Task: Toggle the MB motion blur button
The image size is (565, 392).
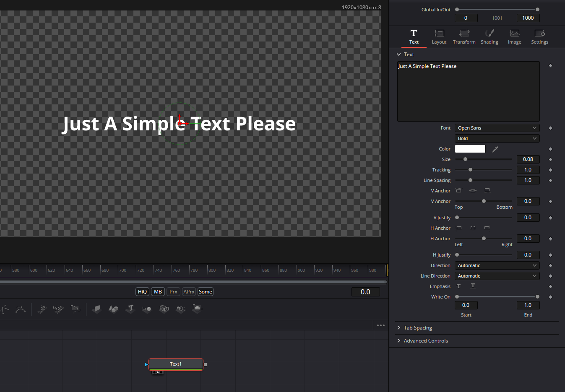Action: (158, 292)
